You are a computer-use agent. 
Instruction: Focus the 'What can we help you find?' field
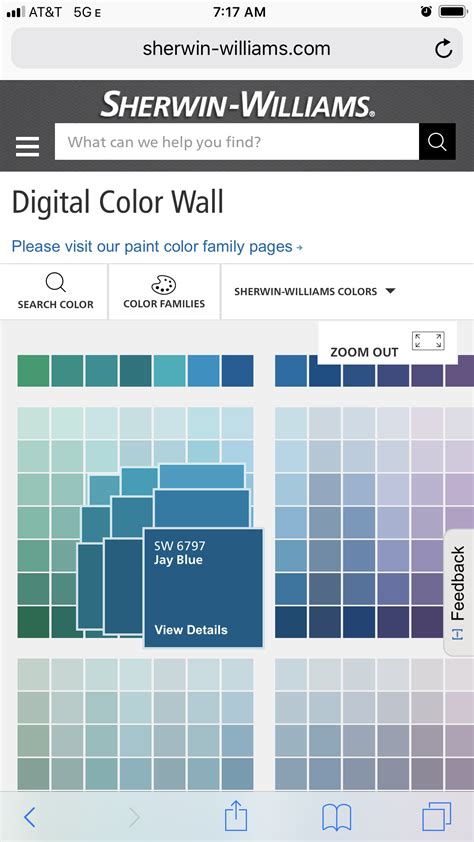(237, 142)
